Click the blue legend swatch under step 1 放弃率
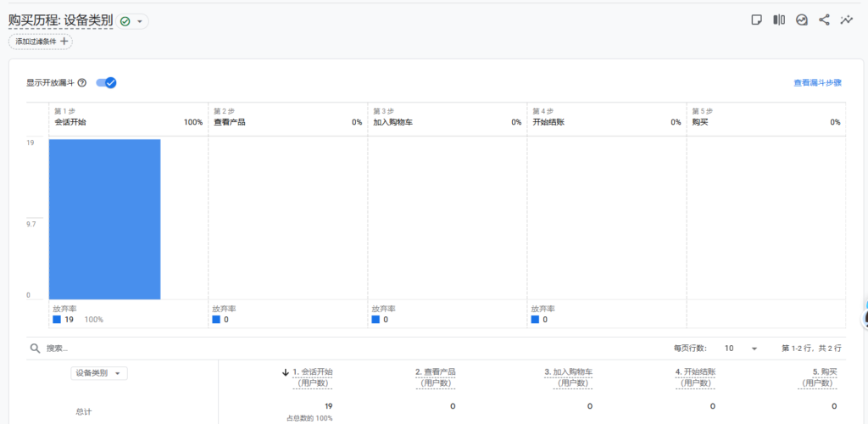The width and height of the screenshot is (868, 424). click(57, 320)
